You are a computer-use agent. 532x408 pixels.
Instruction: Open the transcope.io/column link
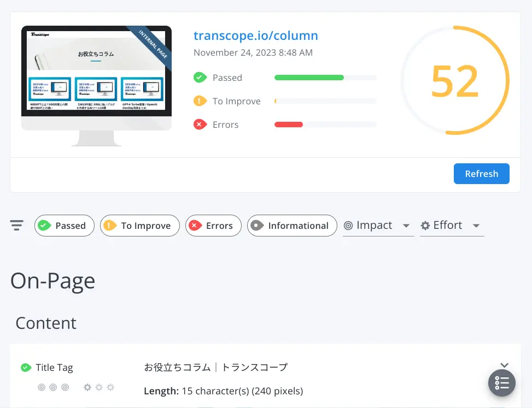(256, 35)
